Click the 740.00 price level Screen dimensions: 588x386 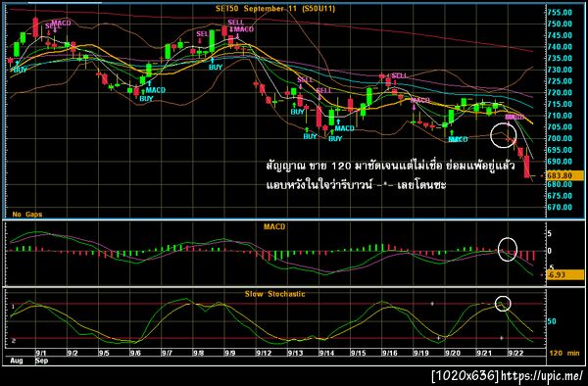pos(560,47)
